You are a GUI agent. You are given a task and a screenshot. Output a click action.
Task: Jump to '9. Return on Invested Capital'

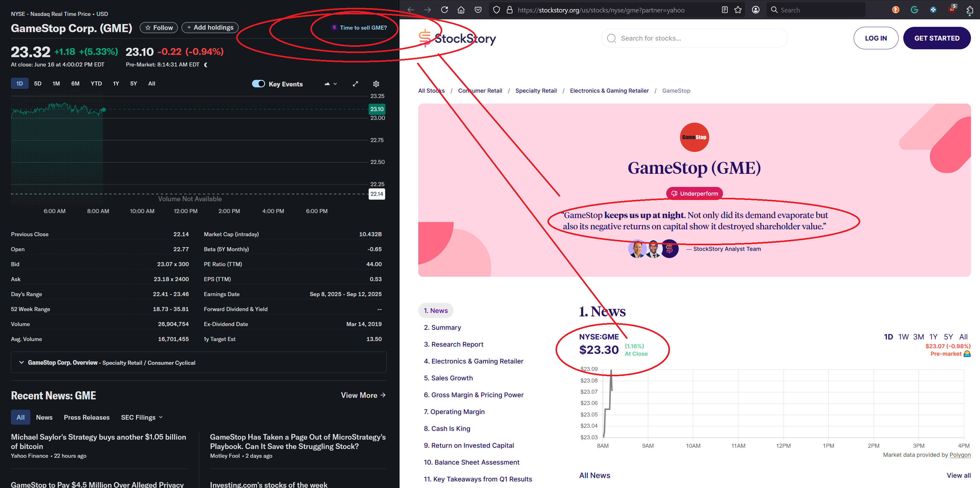pos(469,445)
